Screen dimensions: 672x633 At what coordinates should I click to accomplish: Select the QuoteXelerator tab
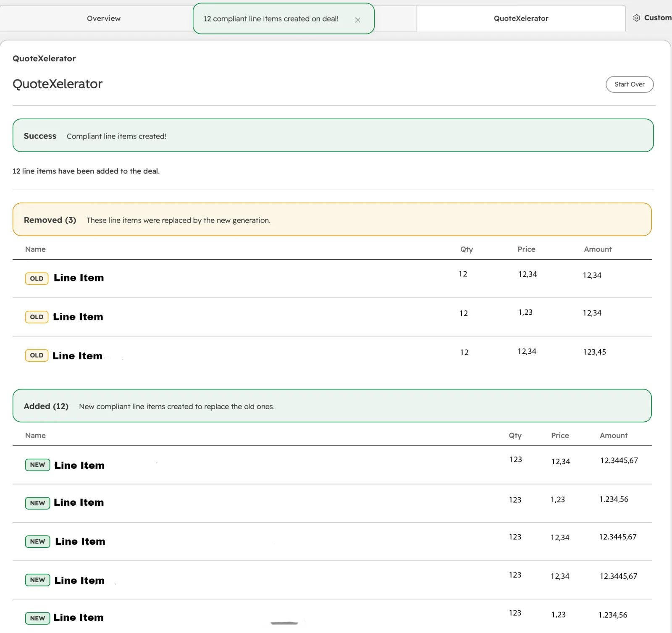(x=521, y=18)
